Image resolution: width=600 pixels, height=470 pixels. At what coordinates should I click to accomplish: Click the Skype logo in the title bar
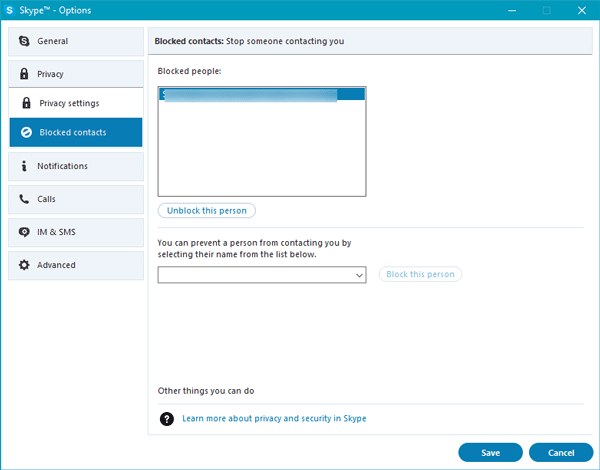(10, 10)
